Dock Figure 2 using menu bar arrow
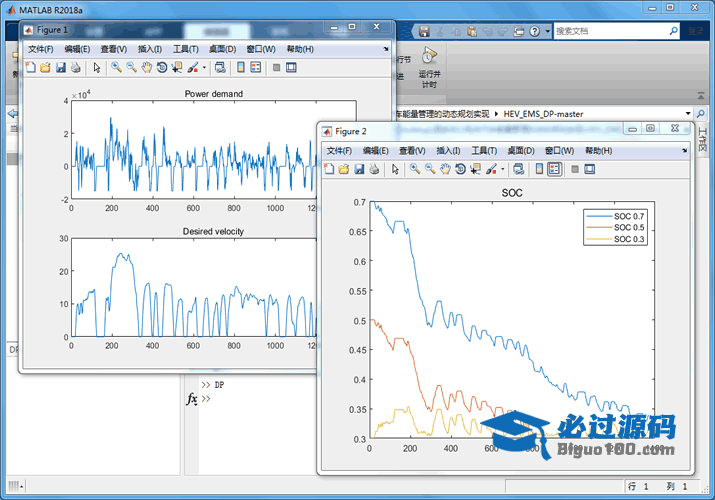The width and height of the screenshot is (715, 500). coord(684,150)
